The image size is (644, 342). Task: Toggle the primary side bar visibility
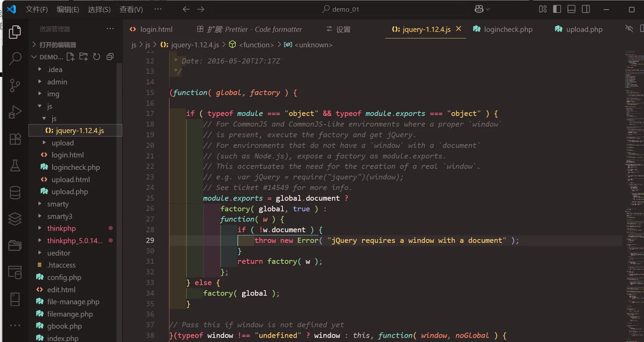tap(557, 9)
